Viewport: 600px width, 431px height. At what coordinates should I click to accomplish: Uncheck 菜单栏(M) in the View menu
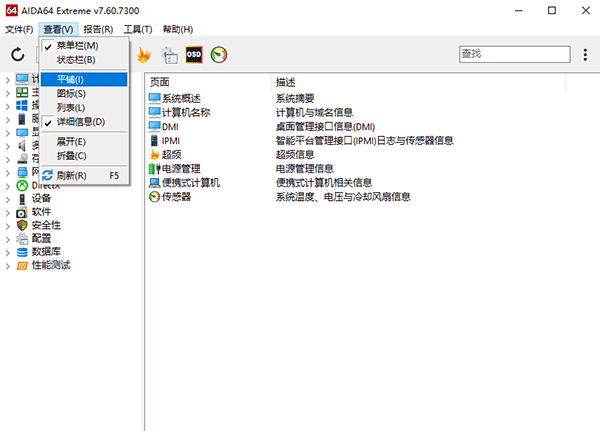(84, 46)
